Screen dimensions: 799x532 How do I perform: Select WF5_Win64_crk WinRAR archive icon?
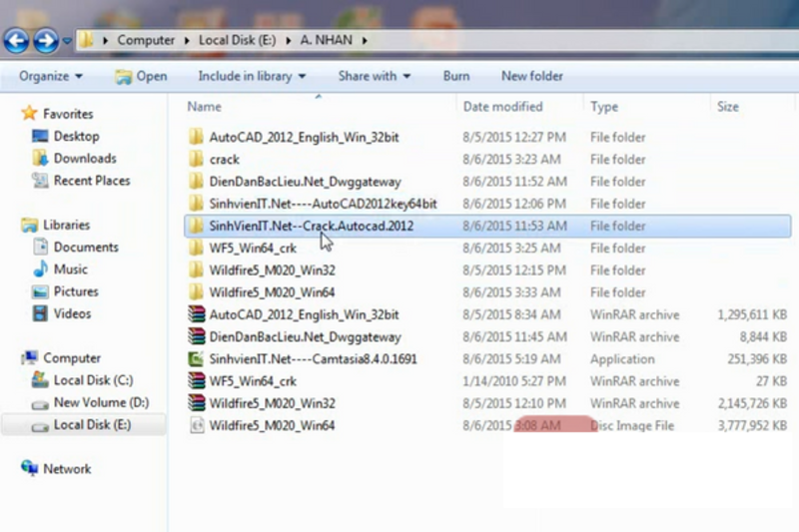point(196,381)
